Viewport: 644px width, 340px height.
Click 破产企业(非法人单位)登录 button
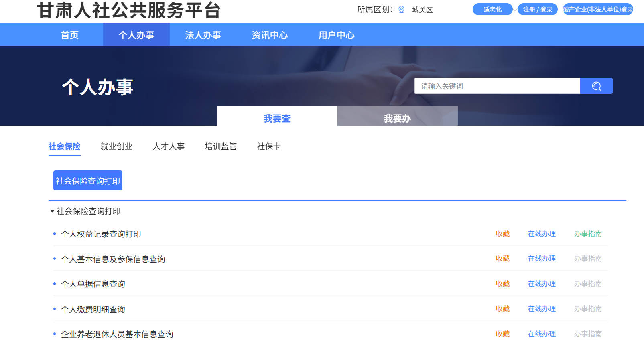point(598,9)
